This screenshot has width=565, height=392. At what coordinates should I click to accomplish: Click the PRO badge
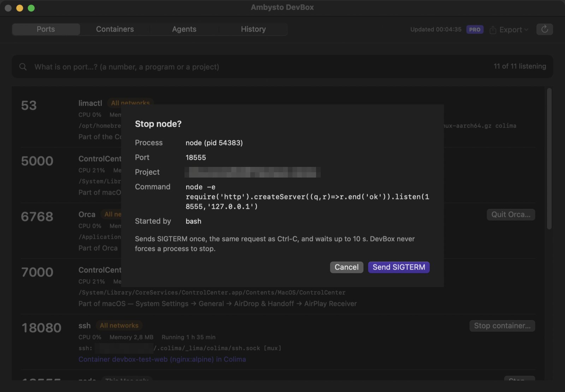[x=475, y=30]
